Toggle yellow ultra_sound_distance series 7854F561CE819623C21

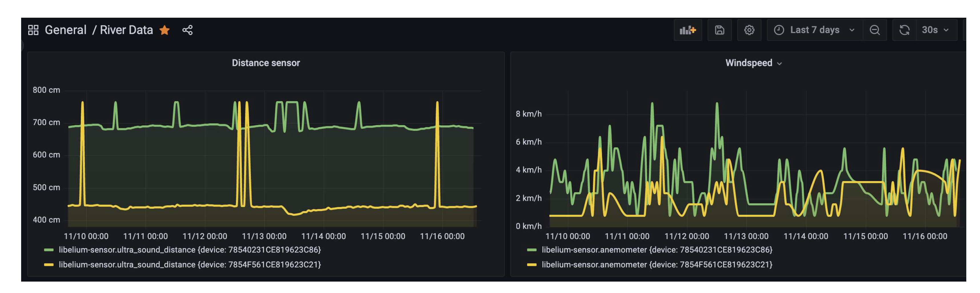tap(189, 264)
